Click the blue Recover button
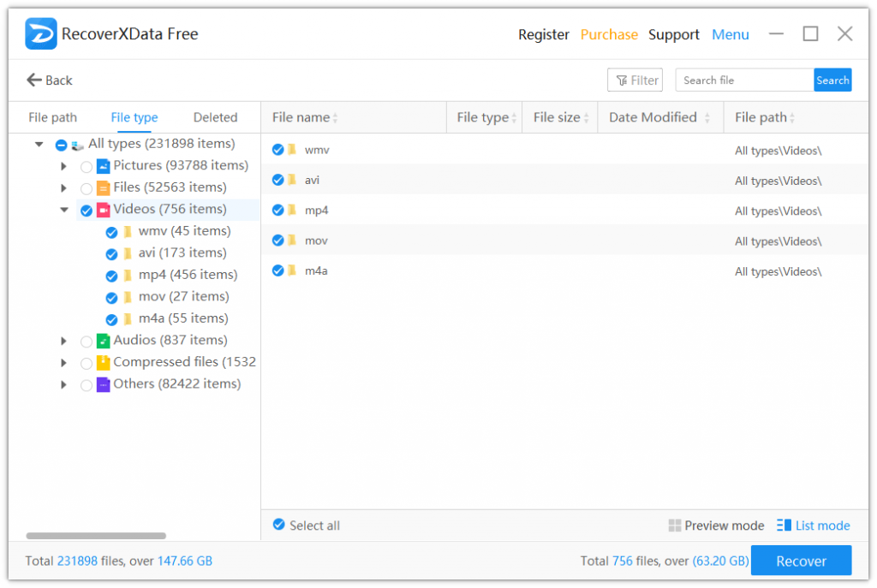The width and height of the screenshot is (877, 588). point(801,561)
